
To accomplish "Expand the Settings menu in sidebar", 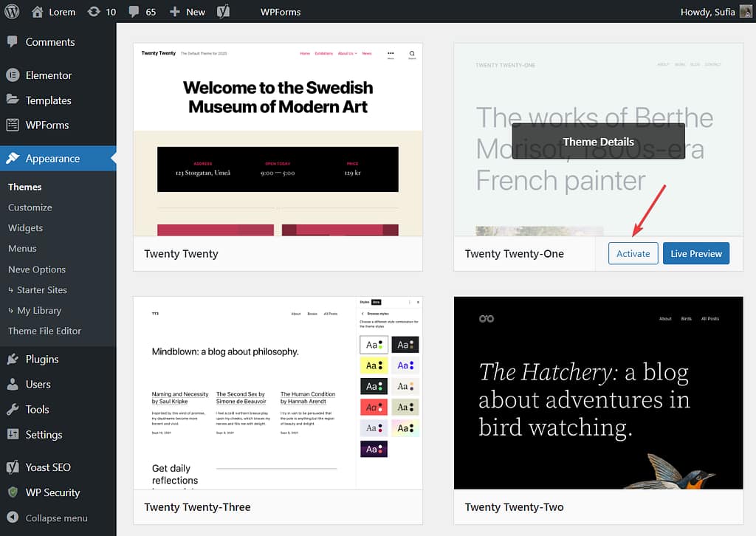I will pyautogui.click(x=44, y=435).
